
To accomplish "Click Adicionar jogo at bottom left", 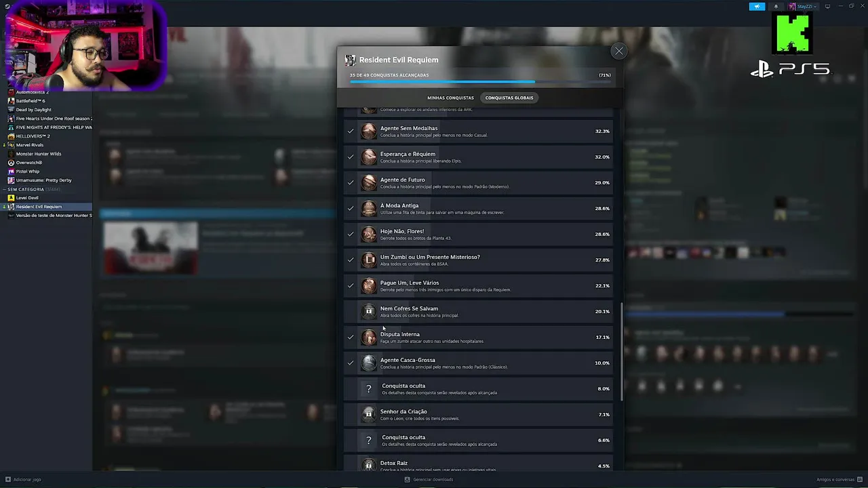I will pyautogui.click(x=24, y=479).
